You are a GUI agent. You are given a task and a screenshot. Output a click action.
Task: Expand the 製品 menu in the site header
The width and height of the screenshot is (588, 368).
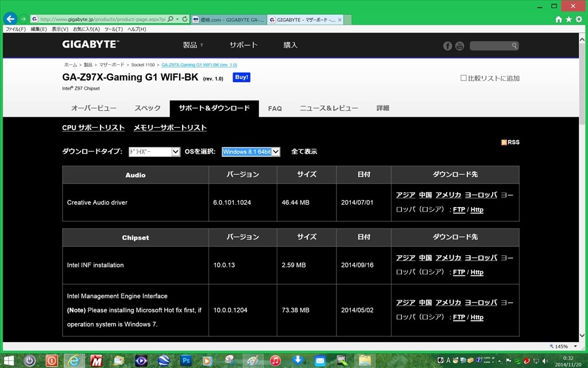(x=193, y=45)
